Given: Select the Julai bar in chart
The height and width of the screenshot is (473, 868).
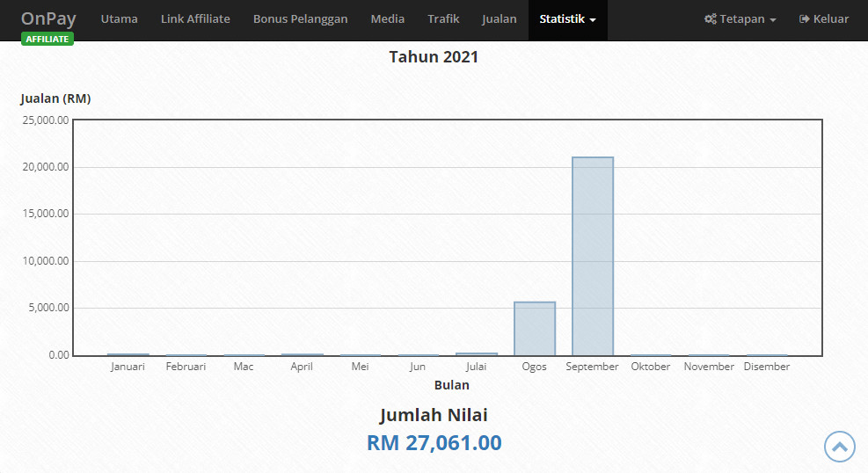Looking at the screenshot, I should 477,353.
